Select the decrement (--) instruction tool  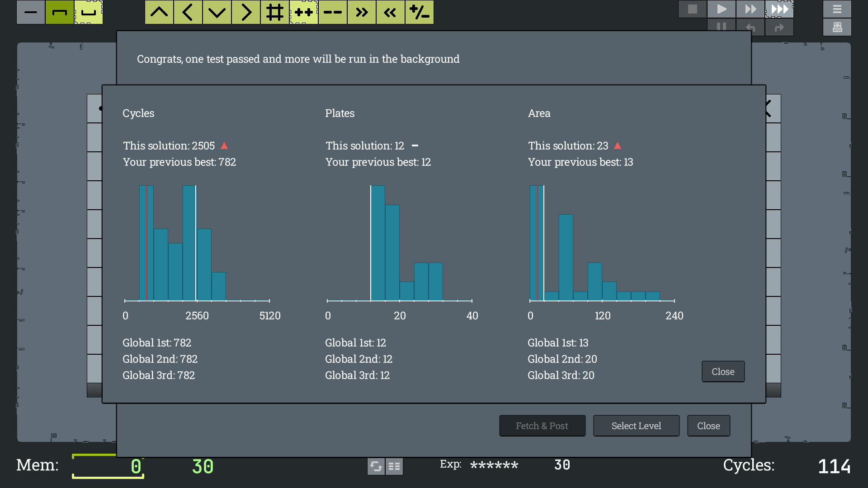332,12
